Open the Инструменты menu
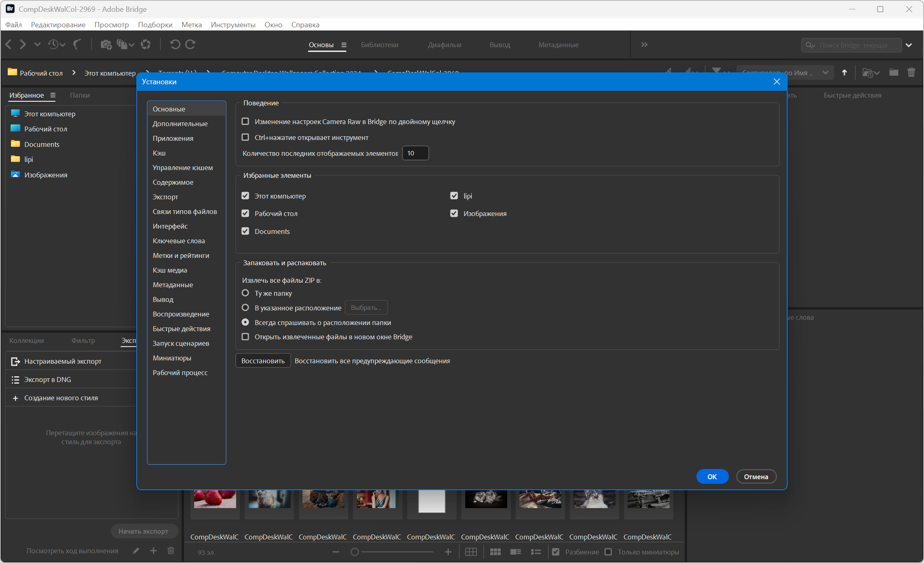 [x=233, y=25]
